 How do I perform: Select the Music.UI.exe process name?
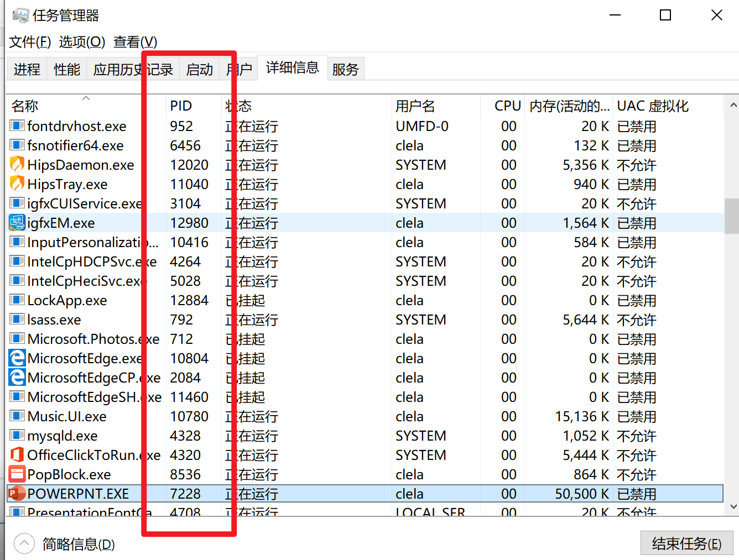(67, 416)
